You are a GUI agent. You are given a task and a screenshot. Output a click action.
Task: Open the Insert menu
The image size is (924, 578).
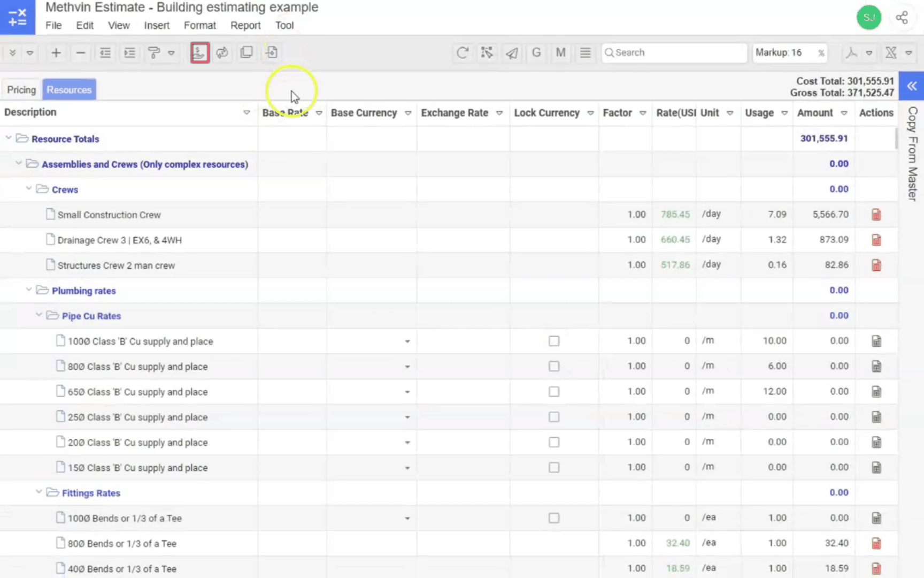156,25
